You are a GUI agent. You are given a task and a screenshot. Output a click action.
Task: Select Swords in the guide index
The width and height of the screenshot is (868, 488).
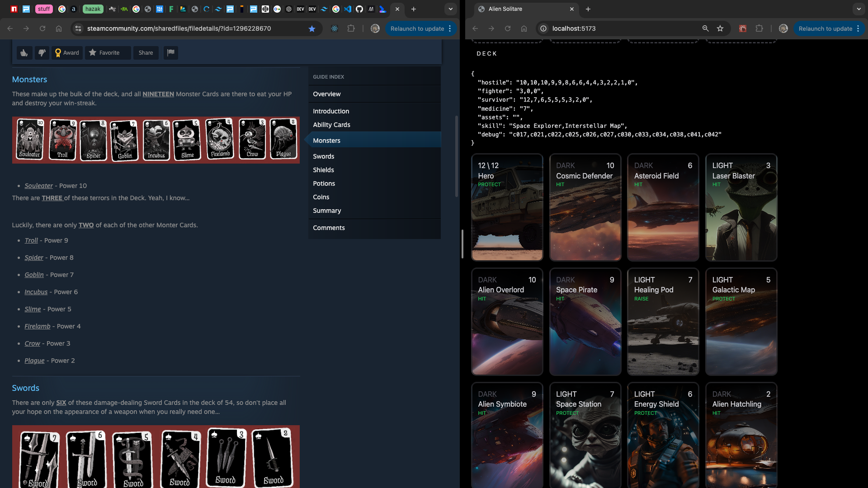point(324,156)
